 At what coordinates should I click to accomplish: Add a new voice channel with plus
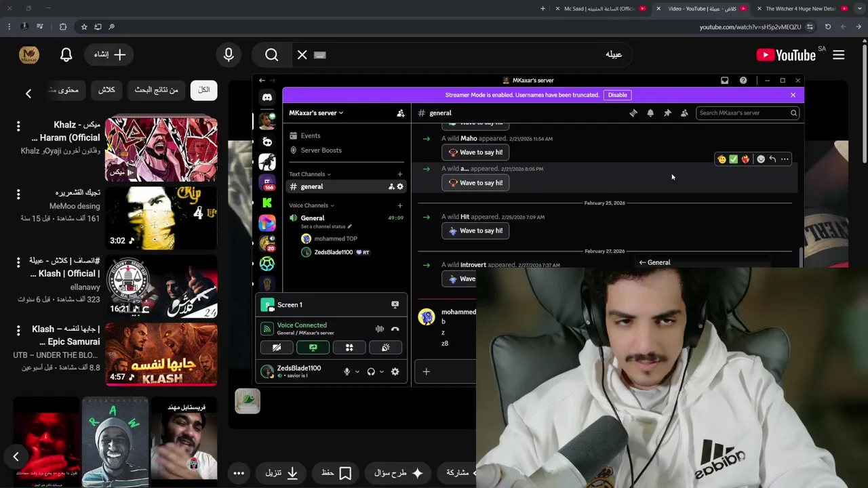400,205
